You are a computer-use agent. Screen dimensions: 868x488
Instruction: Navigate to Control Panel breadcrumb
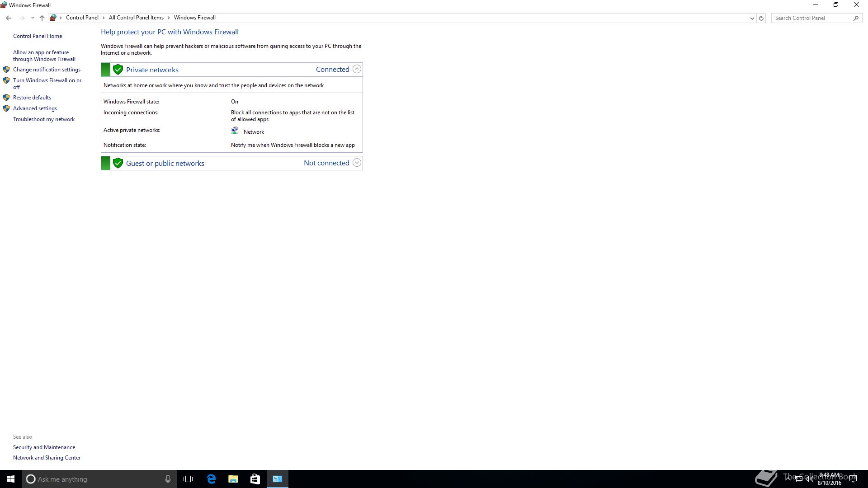[82, 18]
